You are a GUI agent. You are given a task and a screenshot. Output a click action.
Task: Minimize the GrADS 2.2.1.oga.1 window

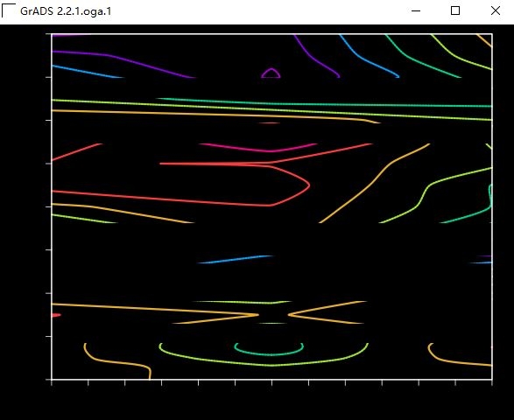pyautogui.click(x=416, y=10)
